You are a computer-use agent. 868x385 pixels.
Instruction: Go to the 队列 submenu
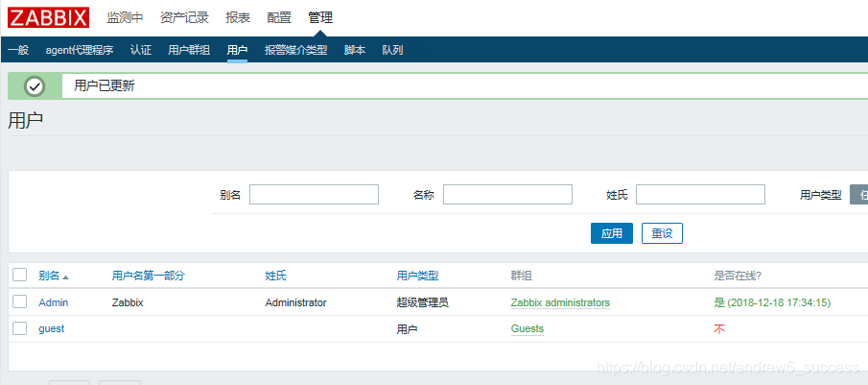pyautogui.click(x=392, y=51)
